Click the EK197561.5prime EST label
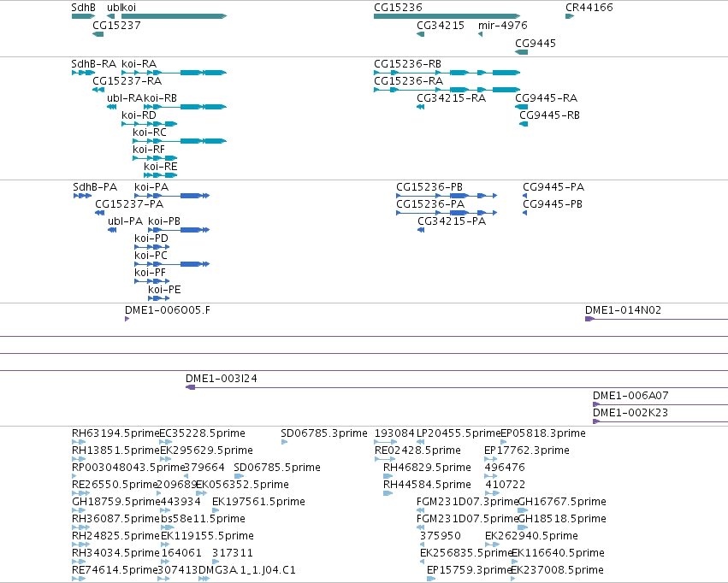This screenshot has height=583, width=728. 258,502
